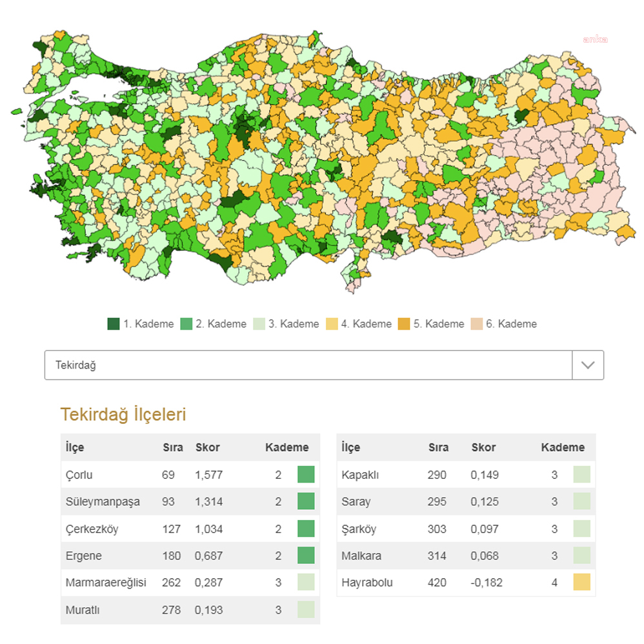
Task: Click the Muratlı row Kademe color square
Action: tap(306, 610)
